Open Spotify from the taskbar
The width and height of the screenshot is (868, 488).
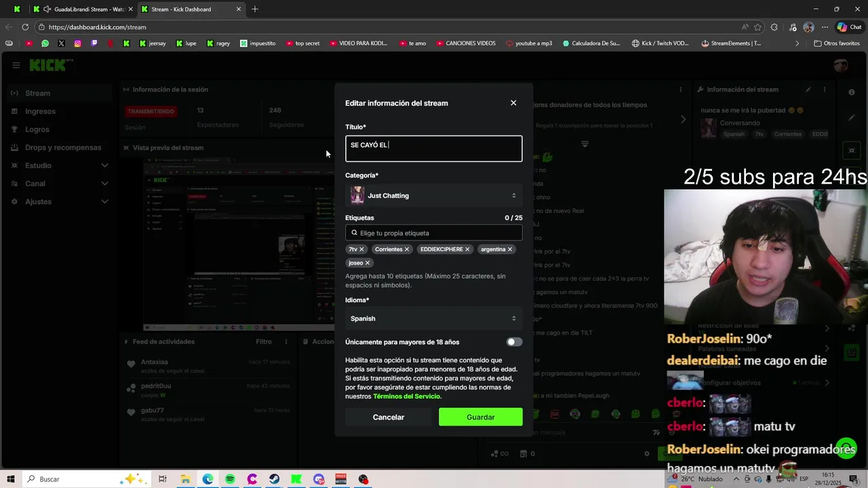pos(230,479)
